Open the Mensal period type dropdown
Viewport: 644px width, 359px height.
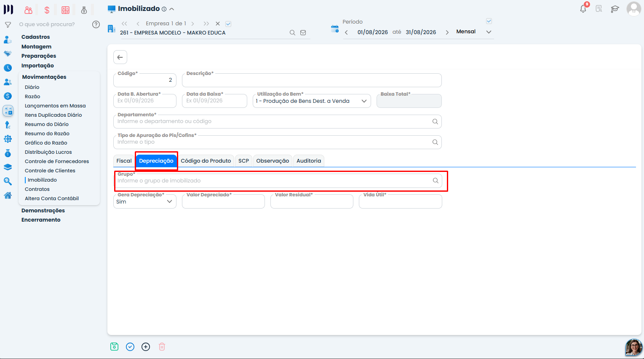pos(473,32)
